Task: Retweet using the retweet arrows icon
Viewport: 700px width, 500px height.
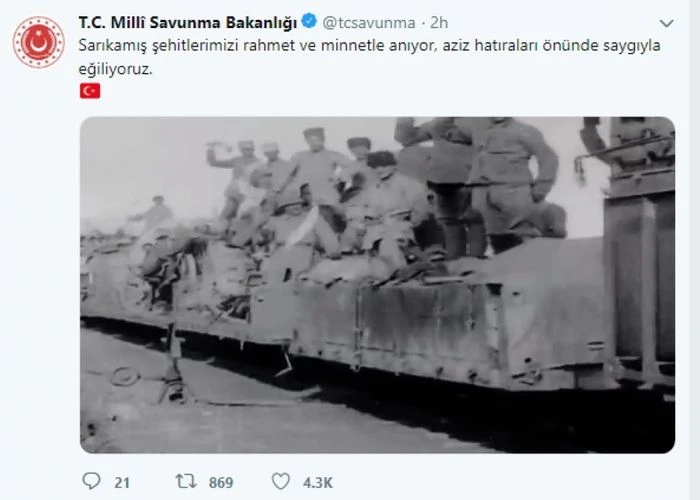Action: pos(186,481)
